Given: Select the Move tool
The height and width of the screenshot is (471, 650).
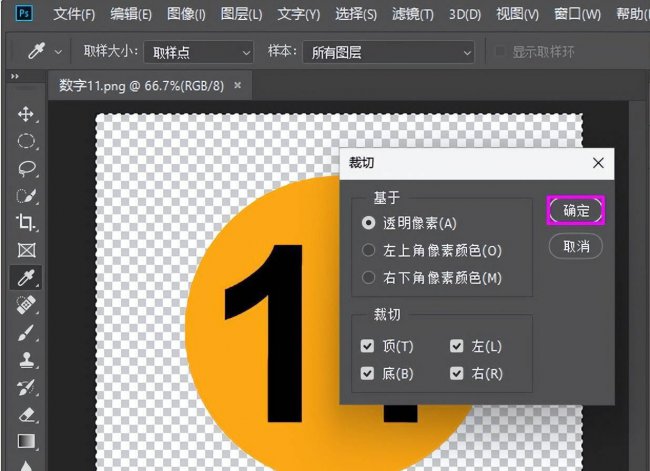Looking at the screenshot, I should point(26,114).
